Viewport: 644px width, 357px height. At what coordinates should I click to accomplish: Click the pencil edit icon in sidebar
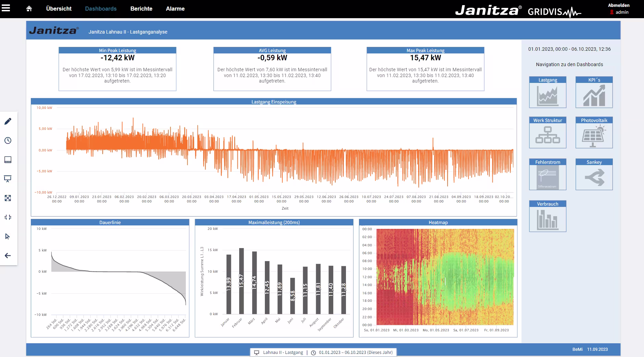[8, 121]
